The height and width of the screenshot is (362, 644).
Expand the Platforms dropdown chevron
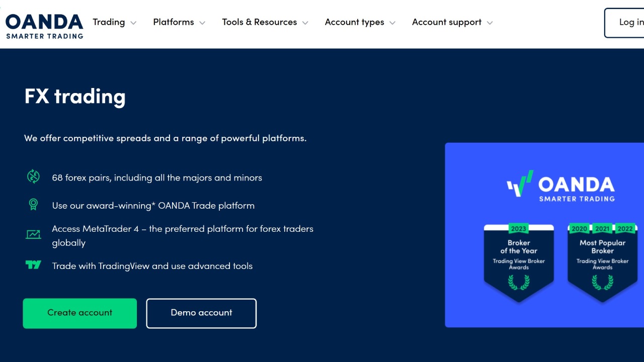coord(202,23)
